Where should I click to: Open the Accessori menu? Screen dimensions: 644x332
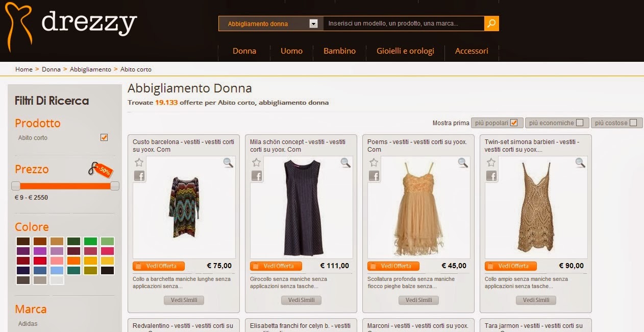(472, 51)
